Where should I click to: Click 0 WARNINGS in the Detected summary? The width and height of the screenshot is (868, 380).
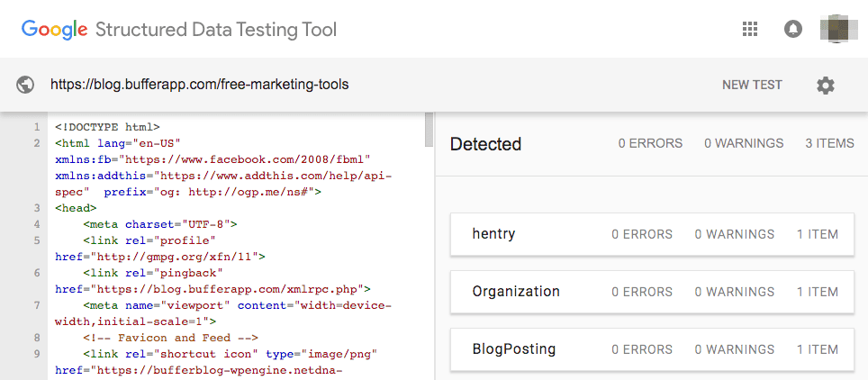click(x=744, y=143)
